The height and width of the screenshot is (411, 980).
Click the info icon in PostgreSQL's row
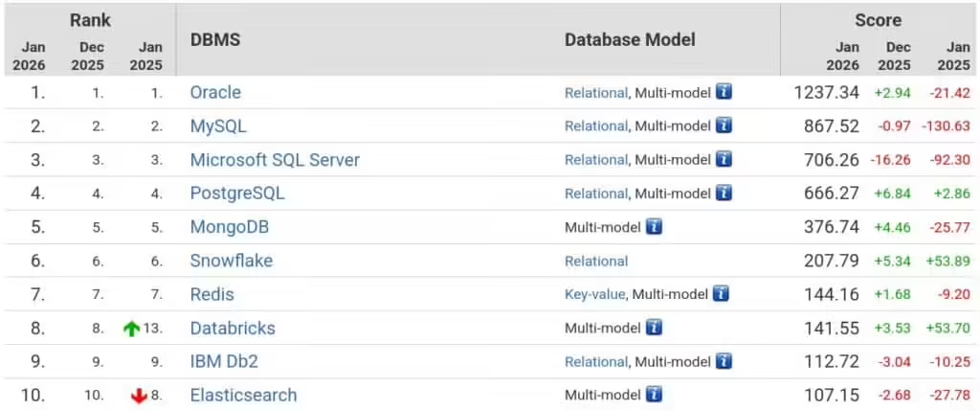point(724,194)
